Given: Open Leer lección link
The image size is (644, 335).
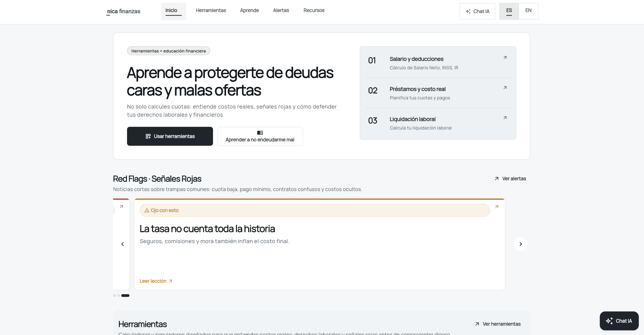Looking at the screenshot, I should (156, 281).
